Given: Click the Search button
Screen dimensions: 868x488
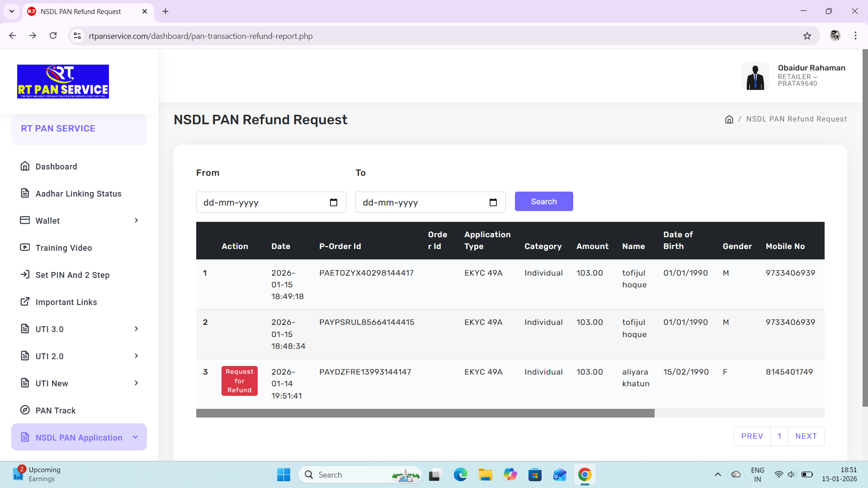Looking at the screenshot, I should pos(543,202).
